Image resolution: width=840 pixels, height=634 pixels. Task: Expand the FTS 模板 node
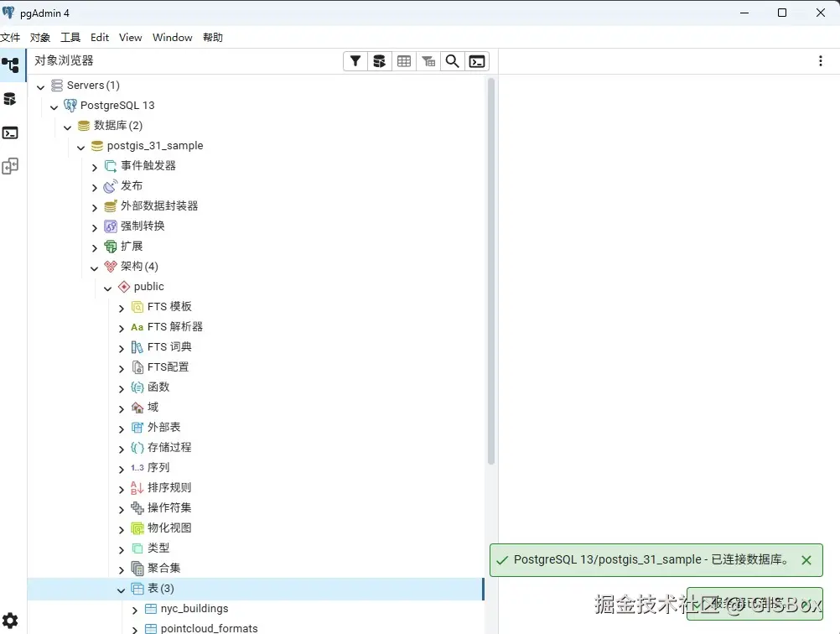click(x=122, y=306)
